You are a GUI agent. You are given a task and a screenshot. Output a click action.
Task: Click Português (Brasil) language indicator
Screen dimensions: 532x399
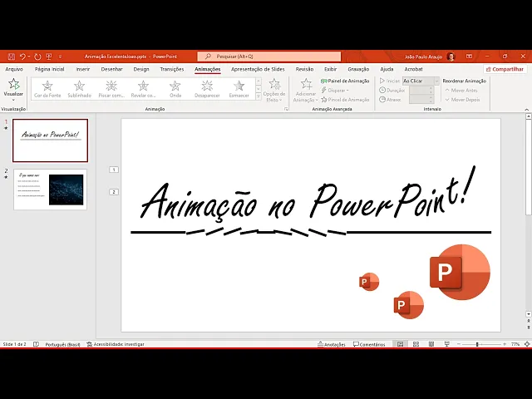(63, 344)
